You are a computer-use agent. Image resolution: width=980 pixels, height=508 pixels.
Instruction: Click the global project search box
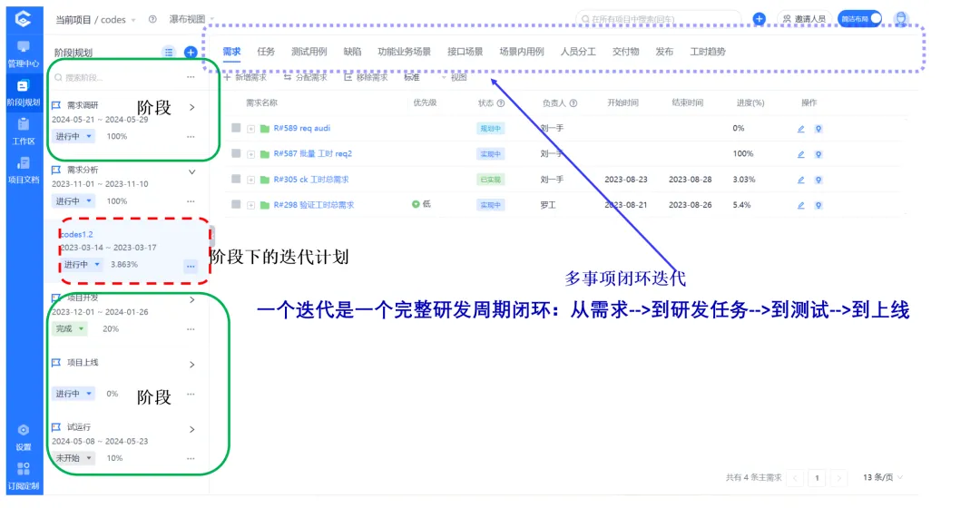pyautogui.click(x=658, y=19)
